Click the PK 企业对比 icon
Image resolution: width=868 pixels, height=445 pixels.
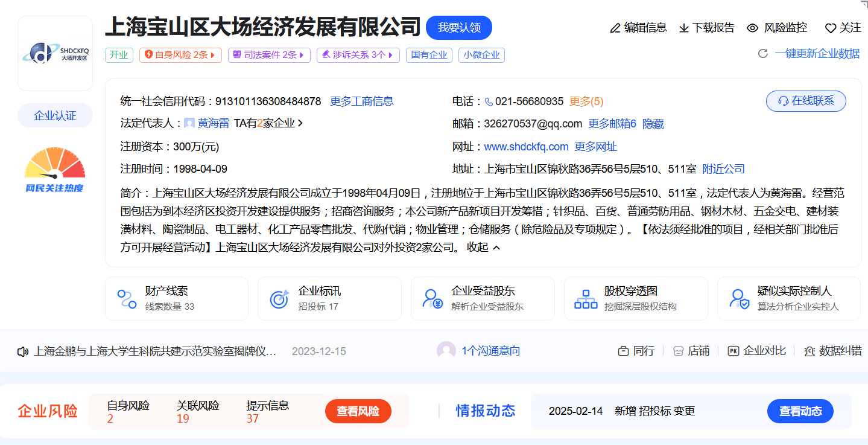click(733, 351)
